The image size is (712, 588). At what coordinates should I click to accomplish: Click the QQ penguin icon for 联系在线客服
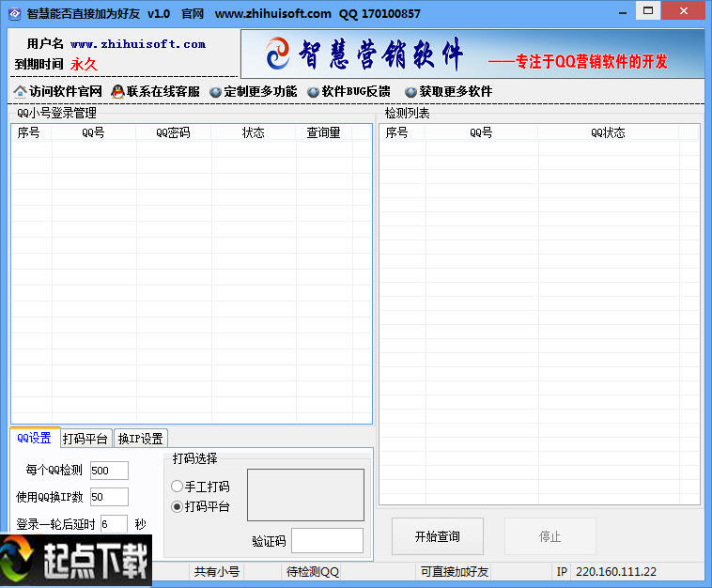tap(117, 92)
